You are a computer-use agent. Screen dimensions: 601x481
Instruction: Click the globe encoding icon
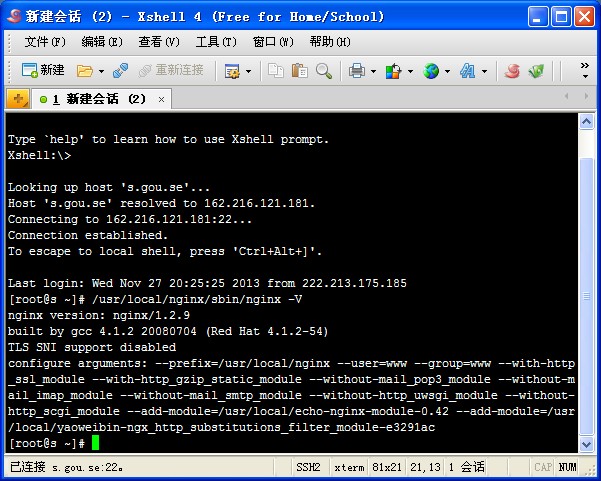click(x=431, y=71)
